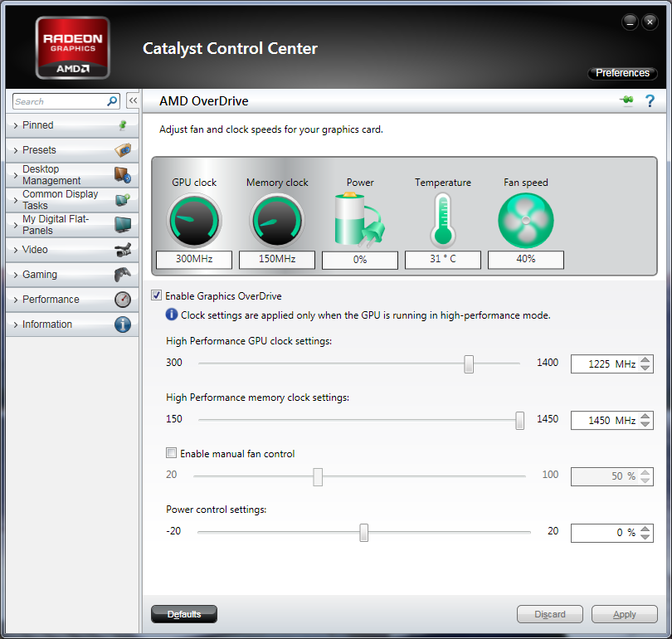Screen dimensions: 672x639
Task: Click the AMD OverDrive page title
Action: coord(204,101)
